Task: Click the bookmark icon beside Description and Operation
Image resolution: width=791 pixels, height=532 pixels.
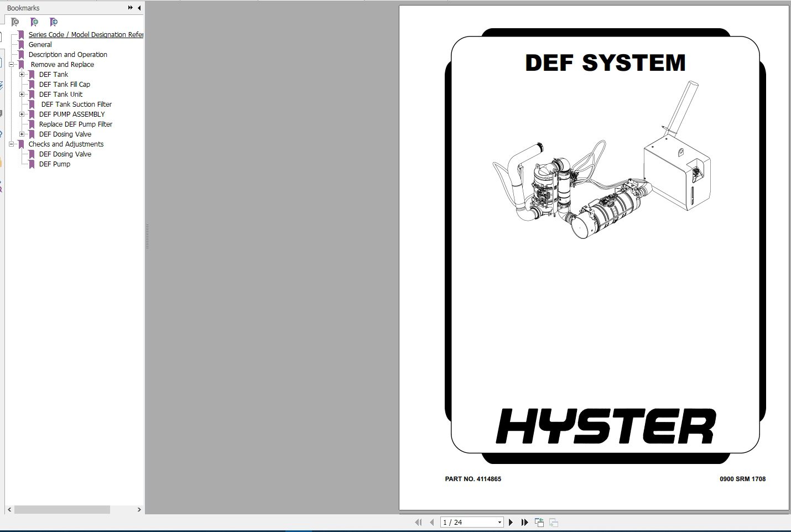Action: [x=21, y=55]
